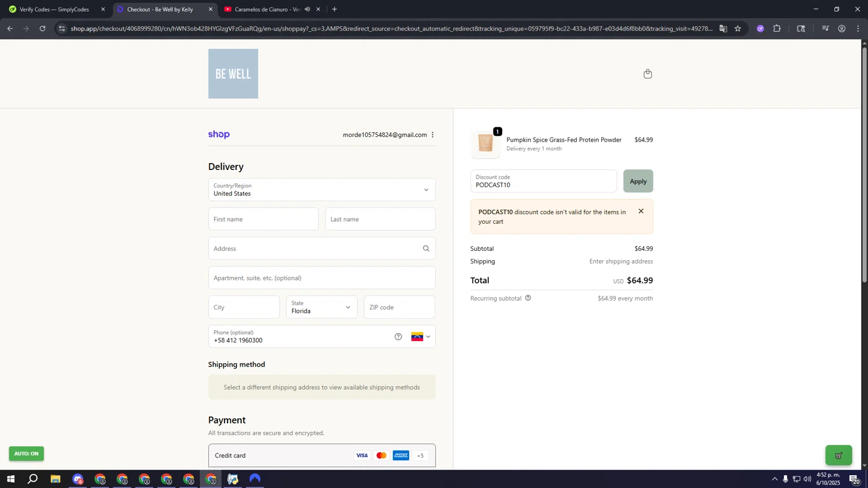Open the account options three-dot menu
868x488 pixels.
pyautogui.click(x=432, y=135)
